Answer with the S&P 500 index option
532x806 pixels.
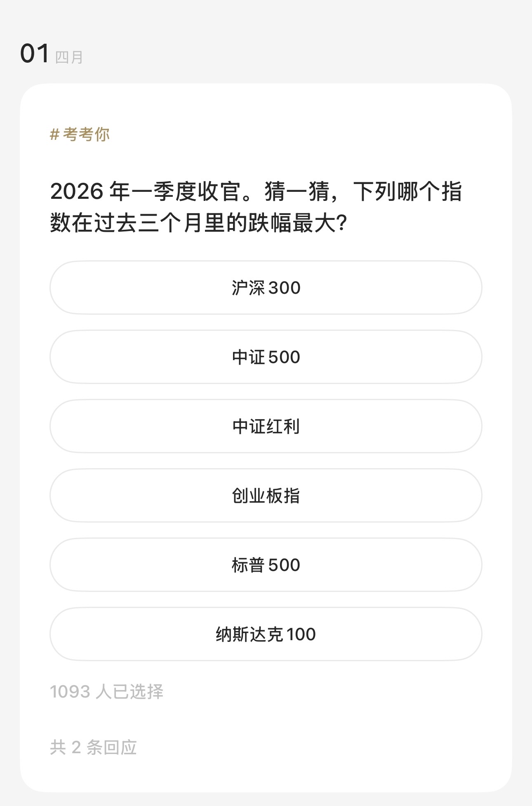266,565
